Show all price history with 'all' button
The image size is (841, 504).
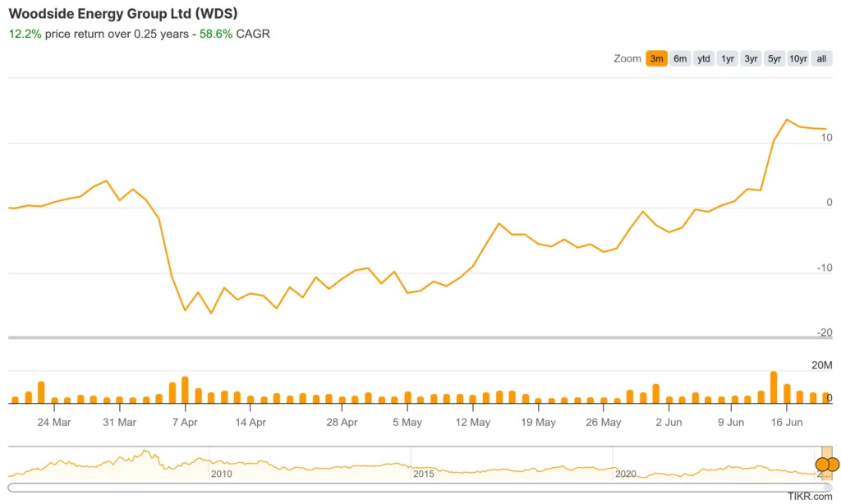point(821,58)
